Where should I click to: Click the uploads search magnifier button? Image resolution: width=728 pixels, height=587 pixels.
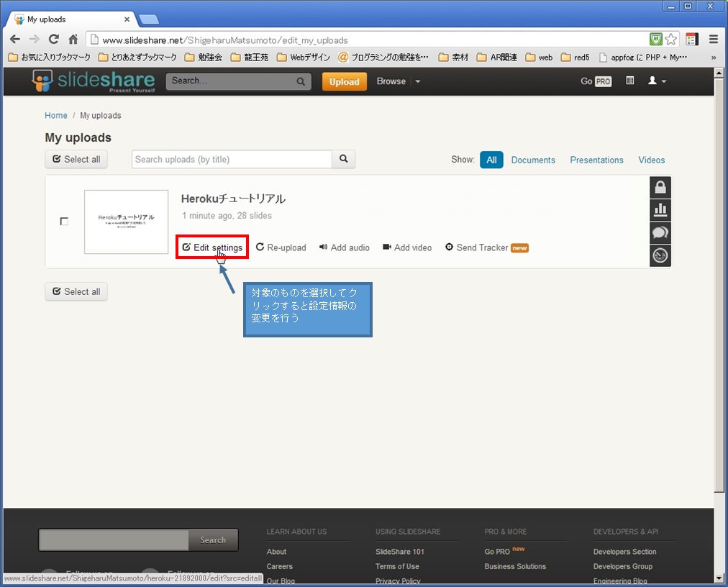344,159
